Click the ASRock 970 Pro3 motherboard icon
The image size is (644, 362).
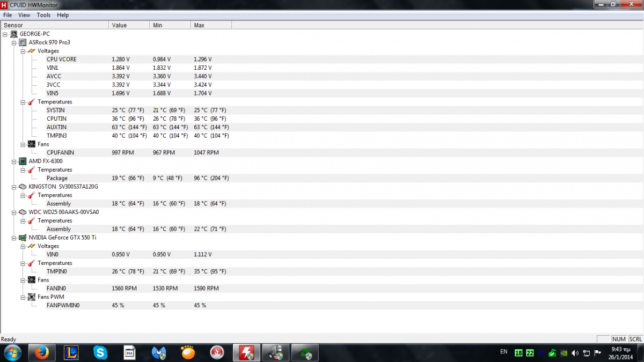[23, 42]
